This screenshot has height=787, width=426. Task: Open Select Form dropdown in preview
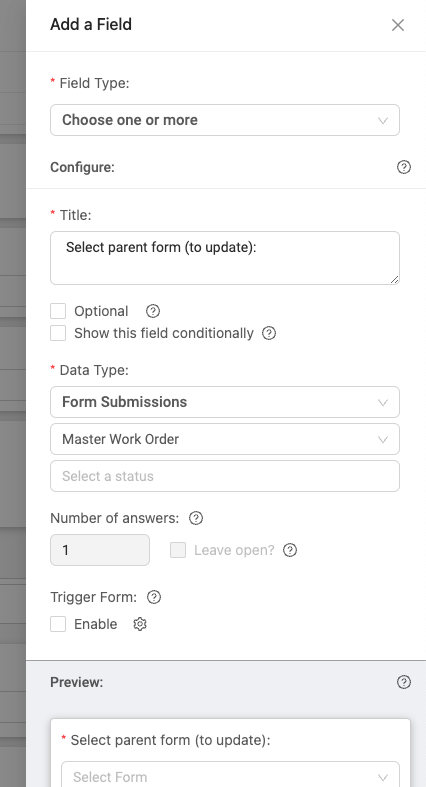tap(230, 775)
